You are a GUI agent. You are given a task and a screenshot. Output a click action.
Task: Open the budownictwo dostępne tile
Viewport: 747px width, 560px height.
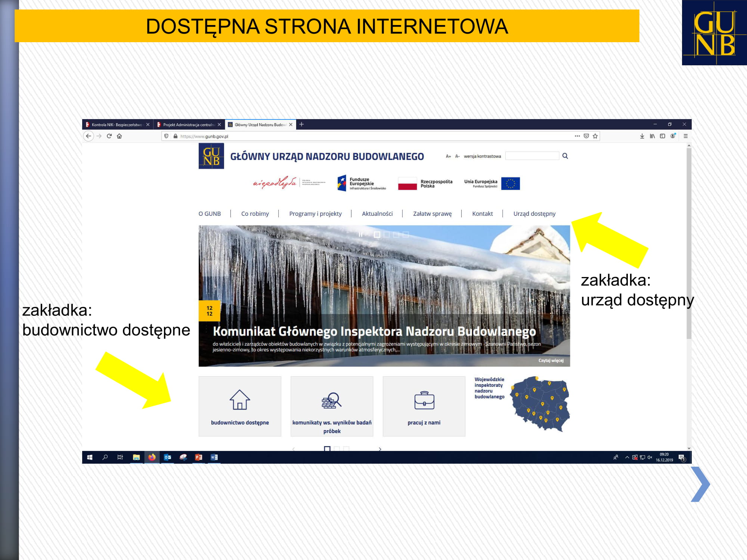coord(240,406)
